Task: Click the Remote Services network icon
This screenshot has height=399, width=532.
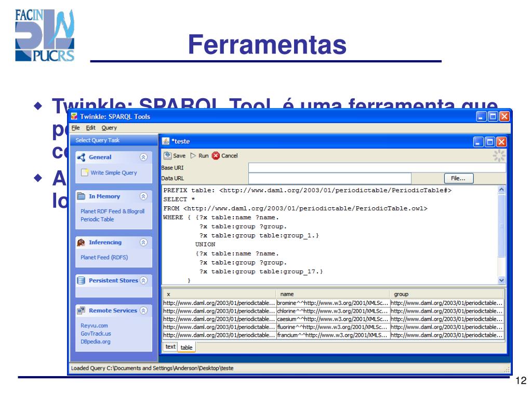Action: tap(81, 311)
